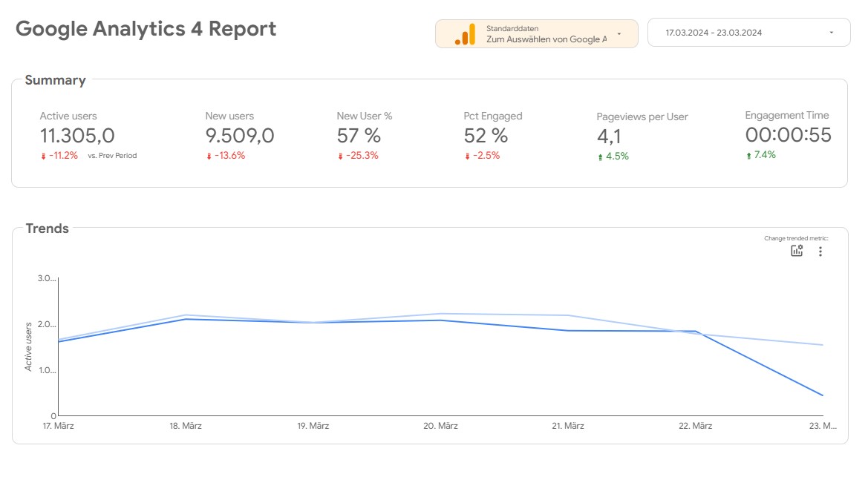
Task: Click the 9.509,0 new users value
Action: [240, 136]
